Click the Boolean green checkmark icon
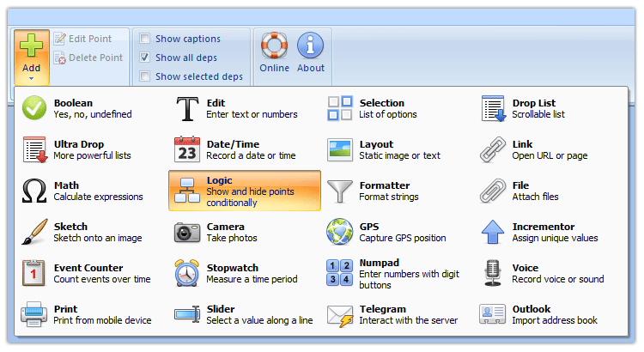Viewport: 644px width, 352px height. pyautogui.click(x=34, y=108)
